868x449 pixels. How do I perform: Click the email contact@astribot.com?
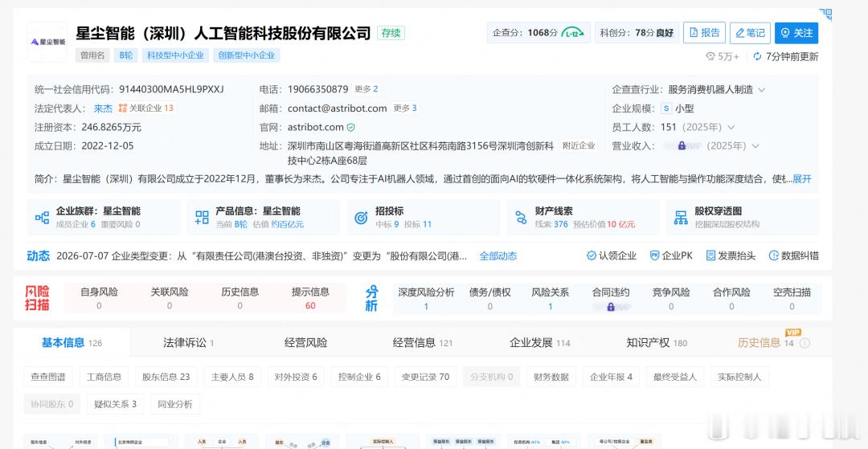point(337,108)
